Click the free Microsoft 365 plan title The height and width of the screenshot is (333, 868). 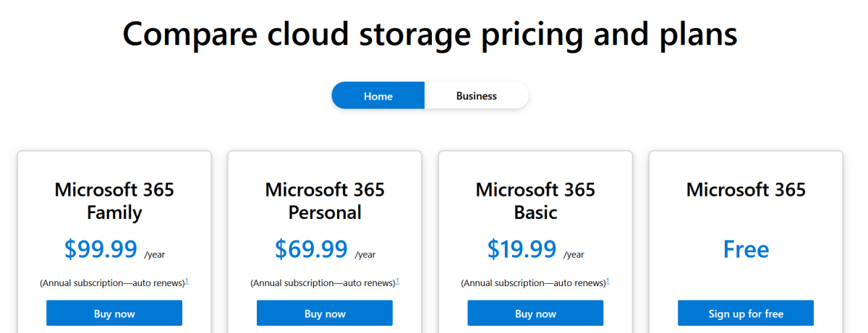746,190
